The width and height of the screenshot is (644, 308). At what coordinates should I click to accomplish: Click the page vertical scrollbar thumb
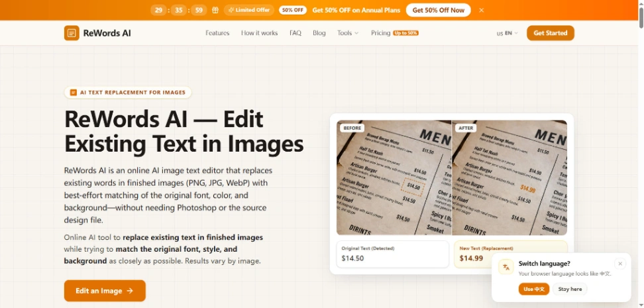click(x=641, y=18)
